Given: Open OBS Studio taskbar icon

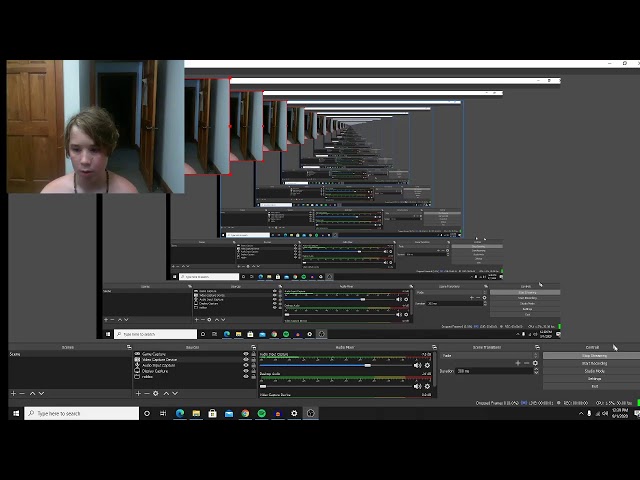Looking at the screenshot, I should tap(311, 413).
